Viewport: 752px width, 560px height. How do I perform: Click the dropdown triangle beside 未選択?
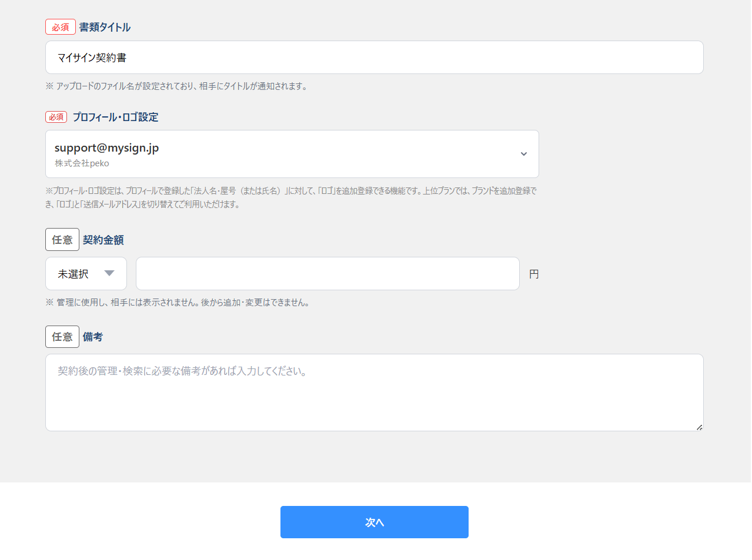click(x=109, y=273)
